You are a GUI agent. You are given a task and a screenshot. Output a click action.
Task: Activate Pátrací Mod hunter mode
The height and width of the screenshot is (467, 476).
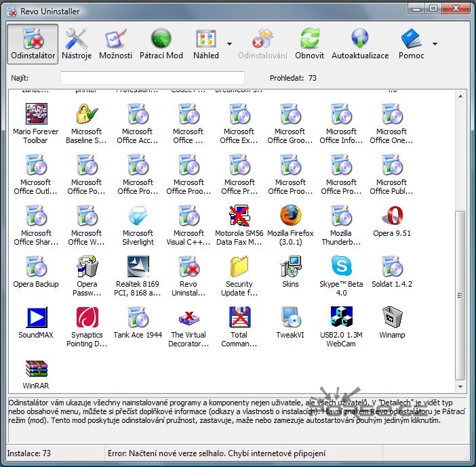161,44
